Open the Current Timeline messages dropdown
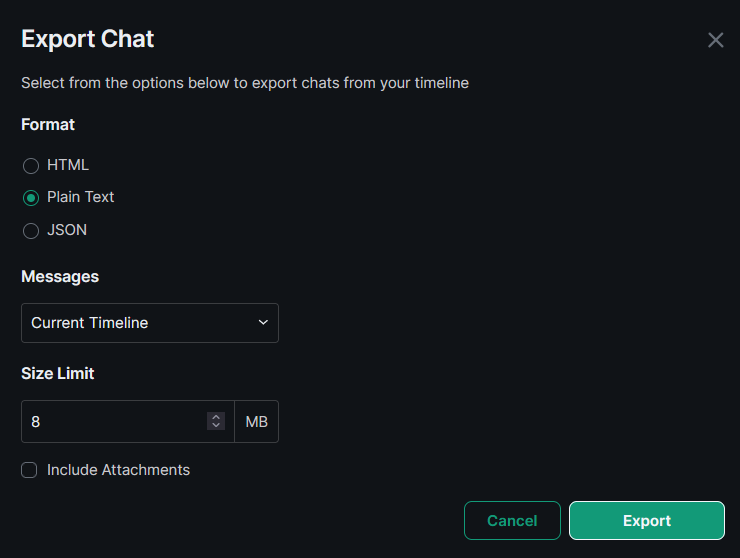The height and width of the screenshot is (558, 740). [149, 323]
